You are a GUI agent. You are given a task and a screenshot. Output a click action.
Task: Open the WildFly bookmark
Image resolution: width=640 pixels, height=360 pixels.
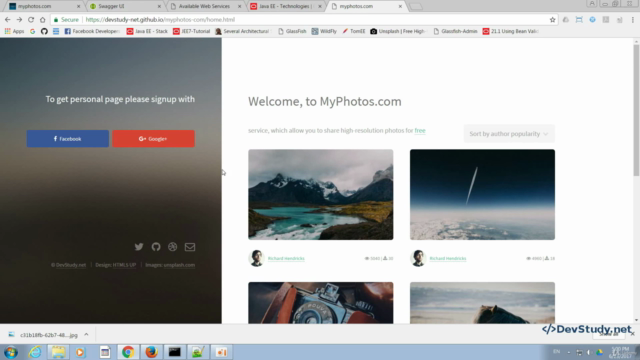click(x=324, y=31)
